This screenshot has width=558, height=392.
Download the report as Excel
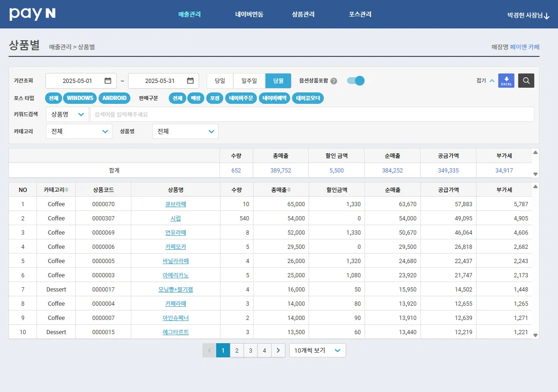click(506, 81)
